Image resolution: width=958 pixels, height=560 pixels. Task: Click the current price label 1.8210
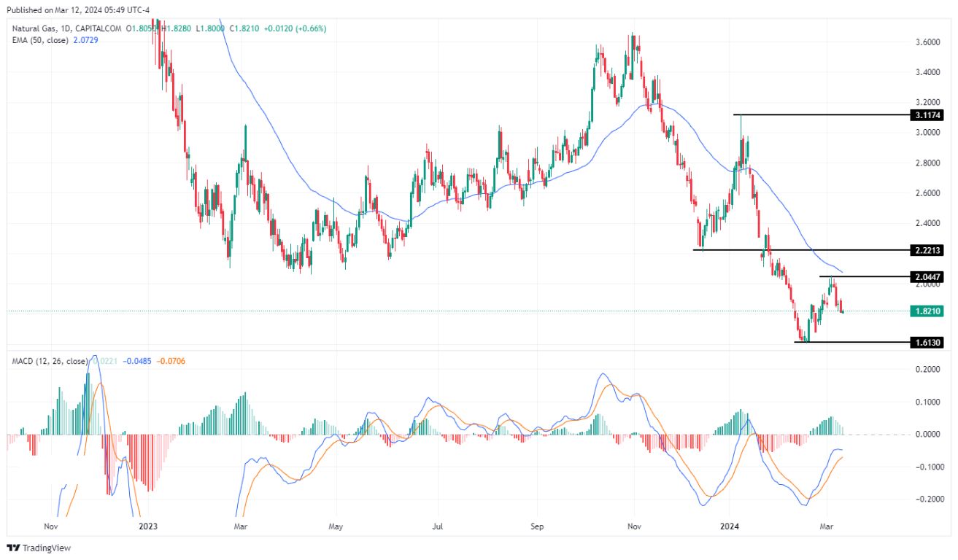pos(926,311)
